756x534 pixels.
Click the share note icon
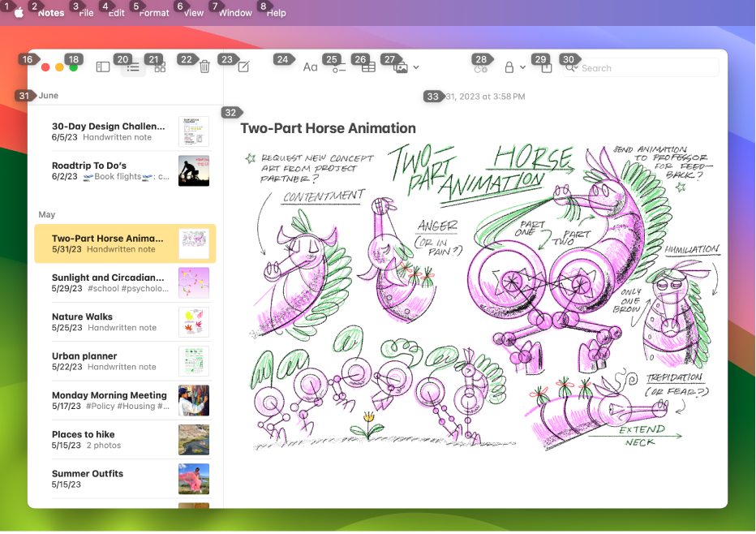[546, 67]
